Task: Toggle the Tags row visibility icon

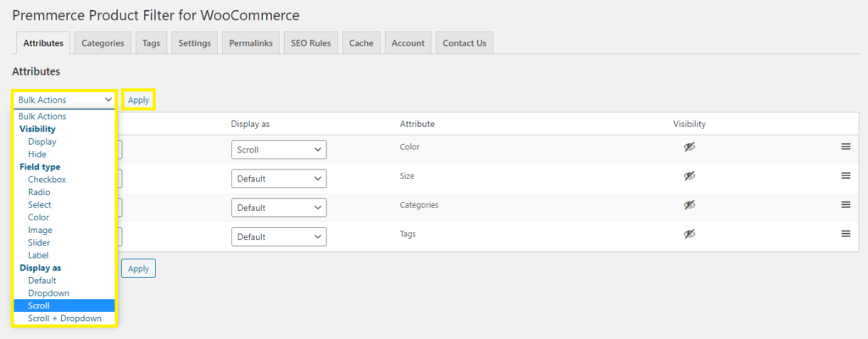Action: pos(689,234)
